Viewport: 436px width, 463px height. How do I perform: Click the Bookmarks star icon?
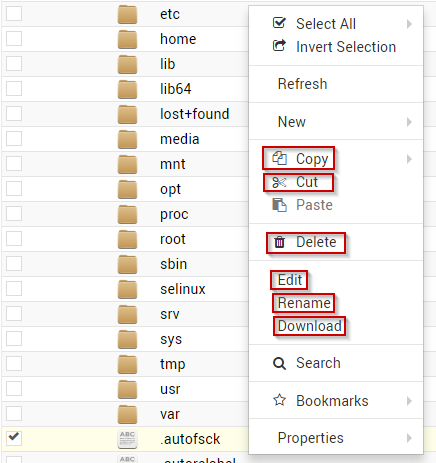click(279, 400)
